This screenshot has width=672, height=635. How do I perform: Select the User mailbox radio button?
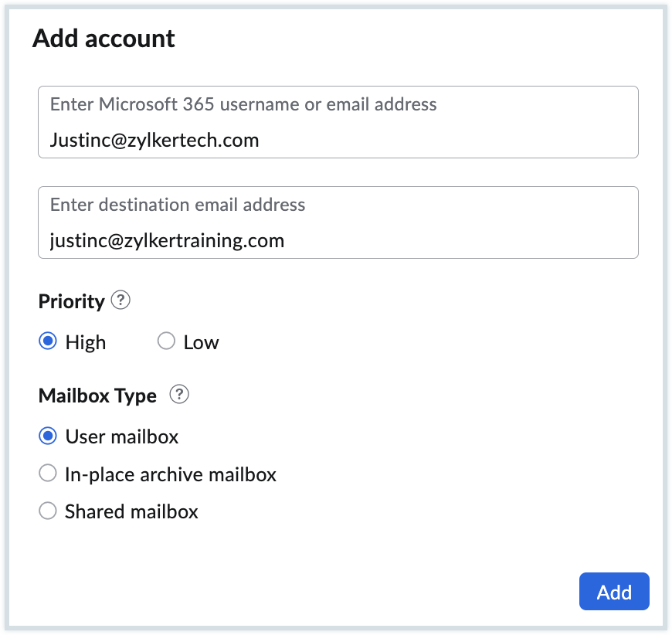click(x=48, y=436)
